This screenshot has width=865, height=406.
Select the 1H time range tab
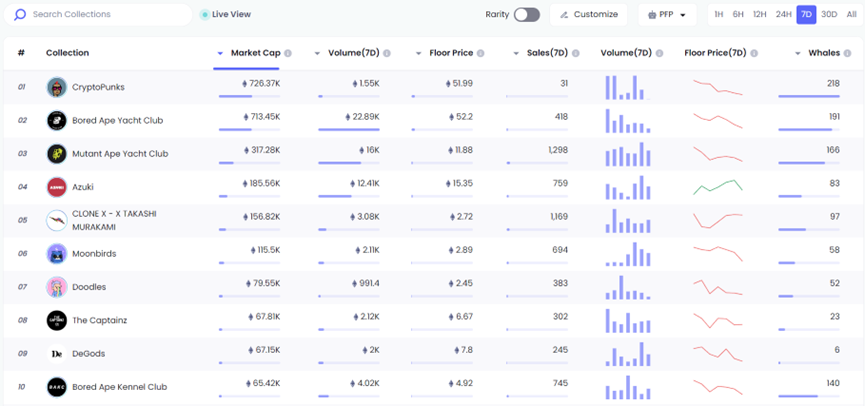(x=718, y=15)
